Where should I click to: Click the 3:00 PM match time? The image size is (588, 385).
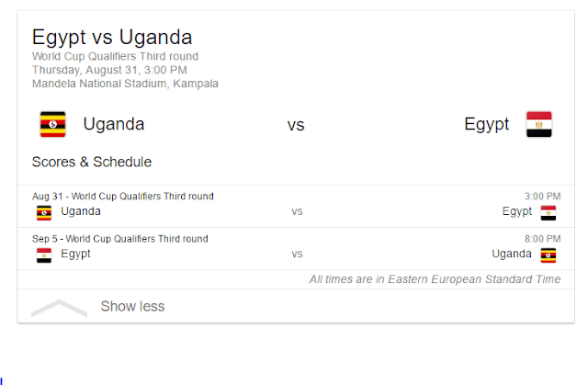tap(542, 196)
